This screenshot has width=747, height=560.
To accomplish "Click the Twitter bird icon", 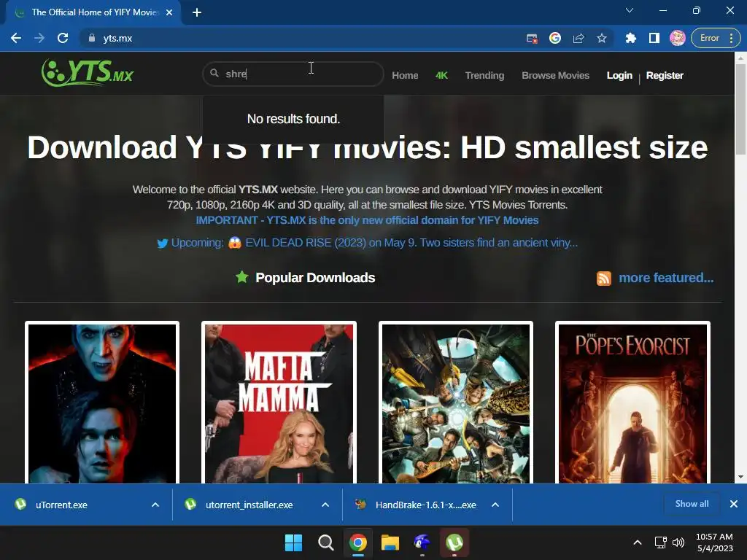I will click(163, 244).
